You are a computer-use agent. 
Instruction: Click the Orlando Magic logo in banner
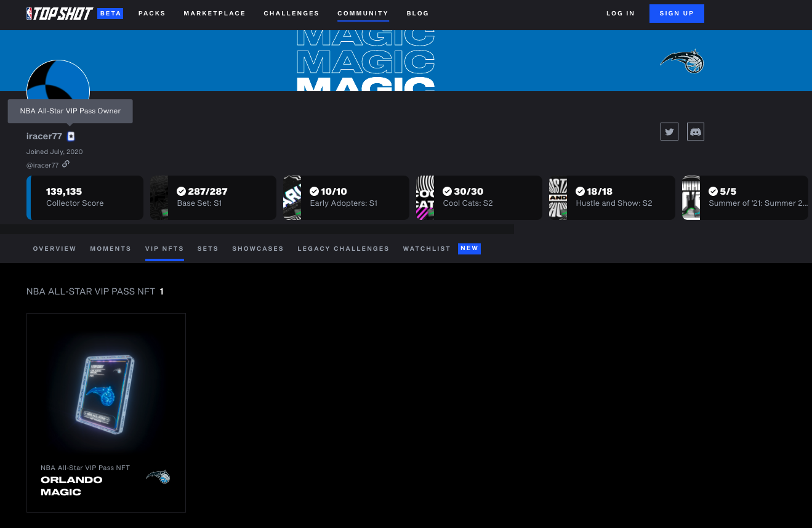pyautogui.click(x=682, y=61)
